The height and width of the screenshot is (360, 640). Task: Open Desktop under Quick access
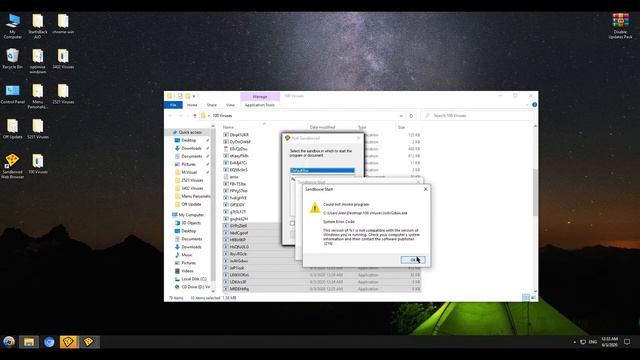tap(189, 140)
